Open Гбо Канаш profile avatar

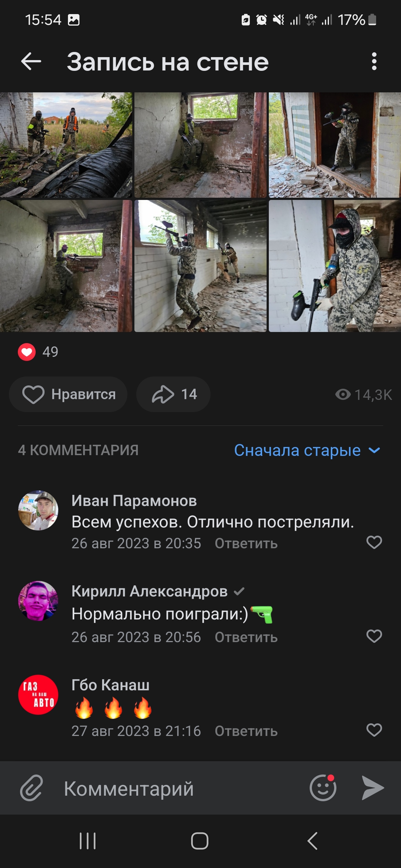coord(38,695)
